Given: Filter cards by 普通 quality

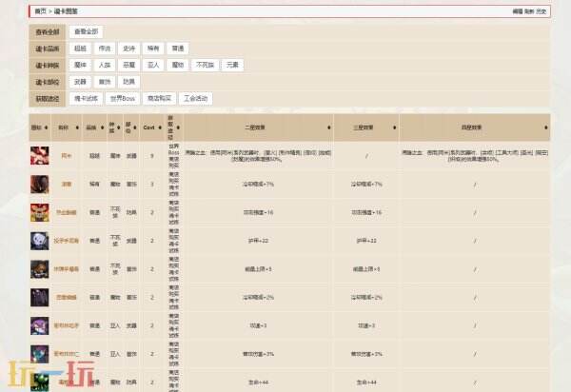Looking at the screenshot, I should tap(178, 49).
